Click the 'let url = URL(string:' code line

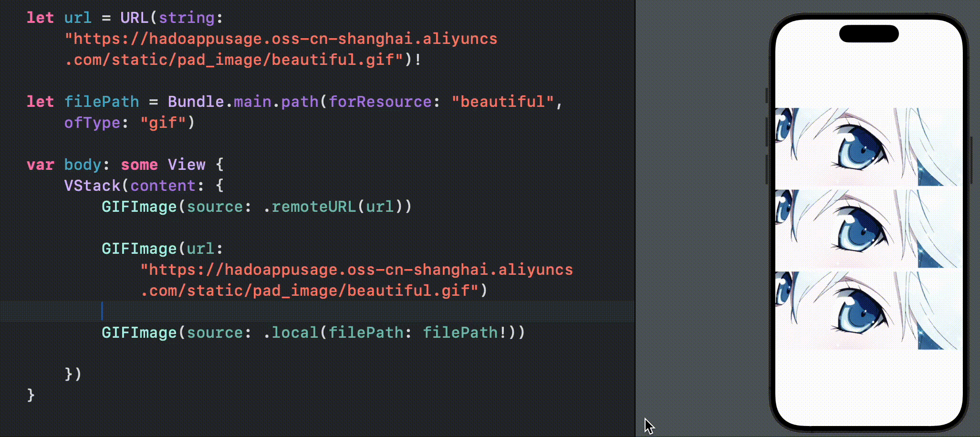pos(125,18)
